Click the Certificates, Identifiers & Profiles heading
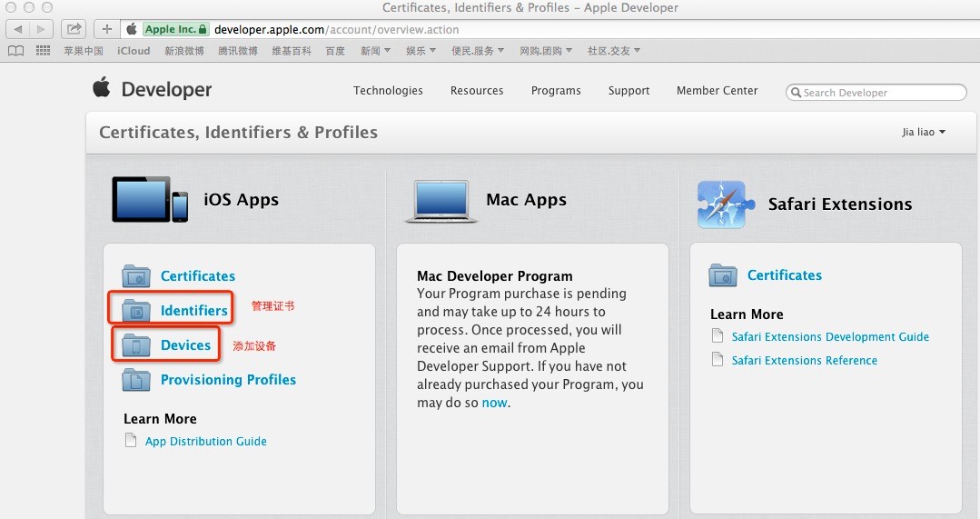 point(238,132)
